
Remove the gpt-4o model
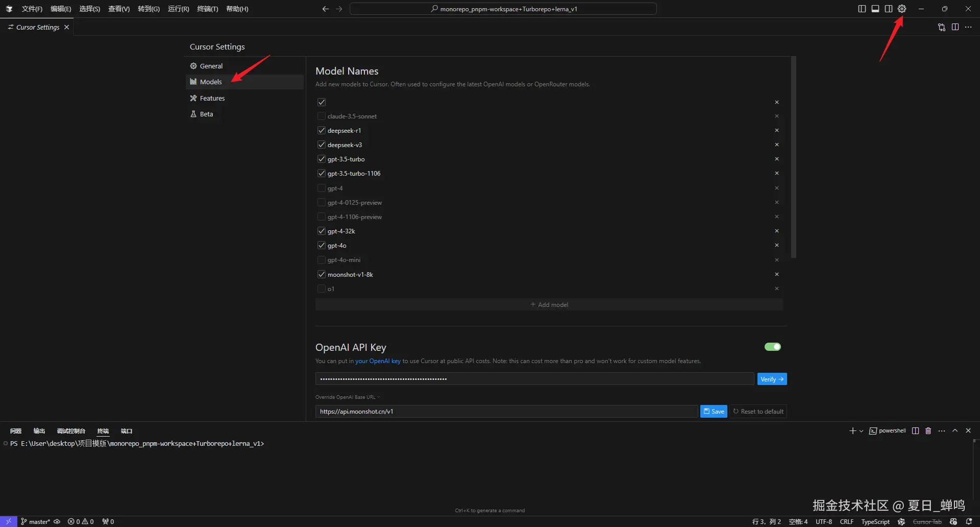click(x=777, y=246)
